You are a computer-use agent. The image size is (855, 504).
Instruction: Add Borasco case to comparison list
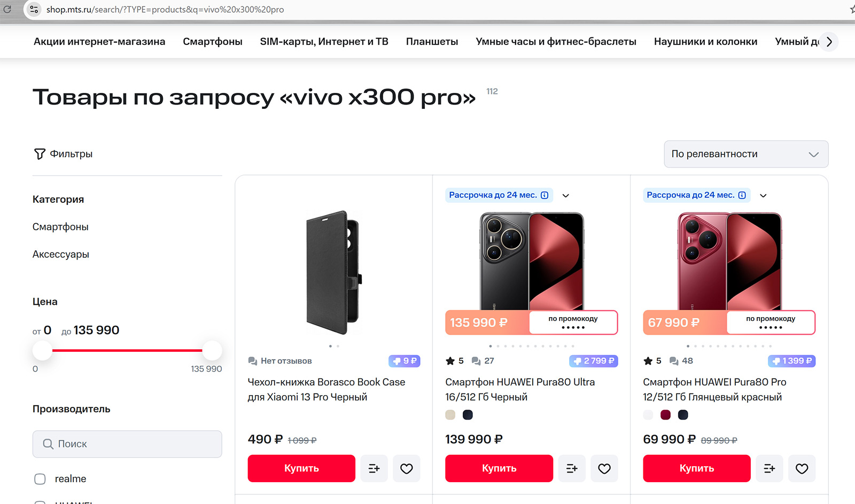pos(374,468)
